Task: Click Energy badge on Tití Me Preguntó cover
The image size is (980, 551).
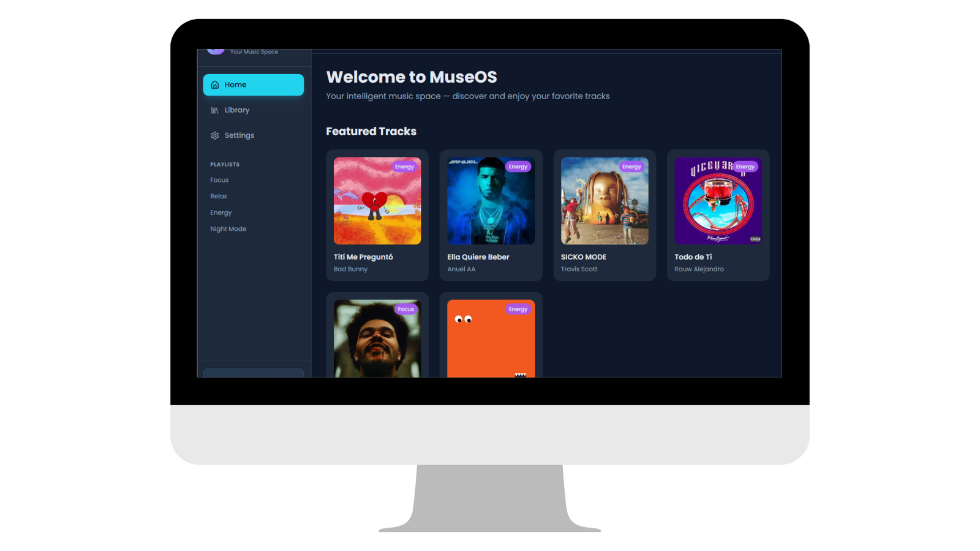Action: pos(404,167)
